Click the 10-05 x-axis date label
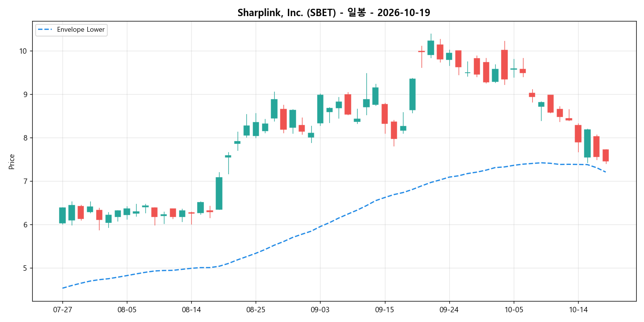Viewport: 644px width, 322px height. (513, 309)
